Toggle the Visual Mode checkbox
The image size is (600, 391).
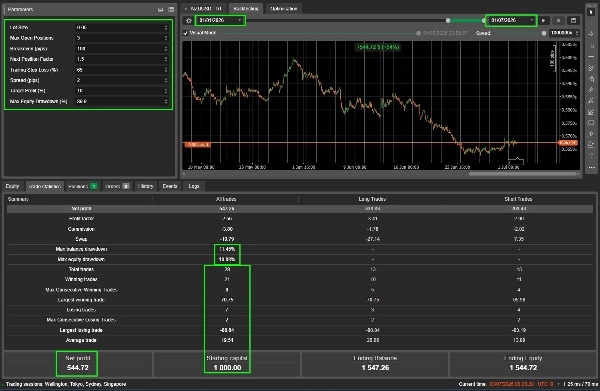click(186, 33)
